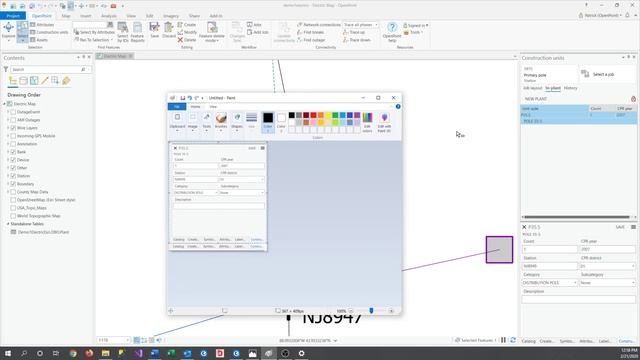Open the Feature delete mode dropdown

click(x=212, y=32)
